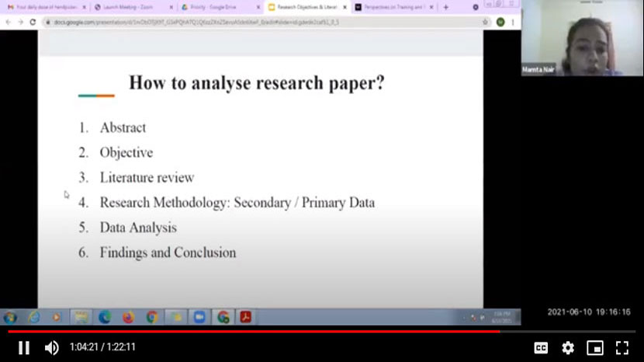Viewport: 644px width, 362px height.
Task: Open the Chrome icon beside Adobe Acrobat
Action: 223,317
